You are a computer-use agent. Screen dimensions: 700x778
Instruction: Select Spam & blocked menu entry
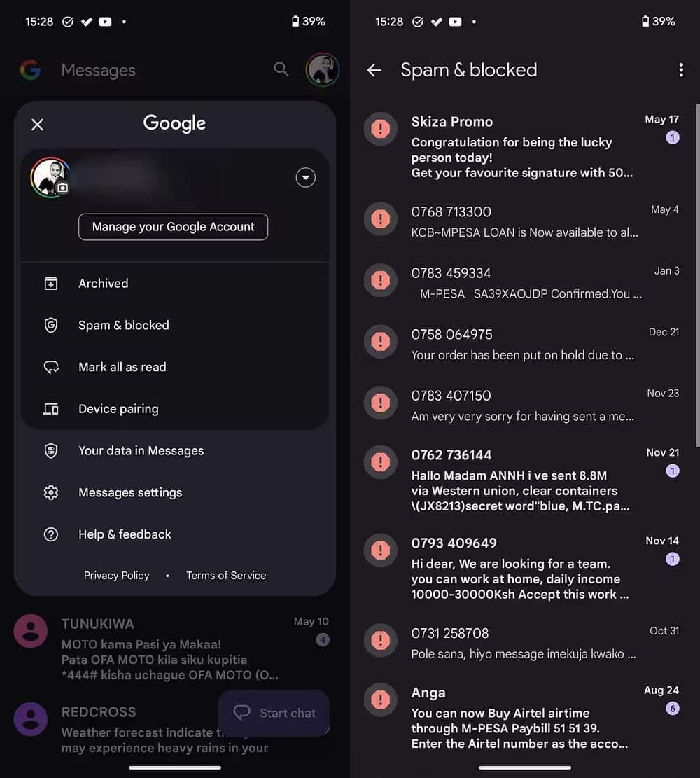(123, 325)
